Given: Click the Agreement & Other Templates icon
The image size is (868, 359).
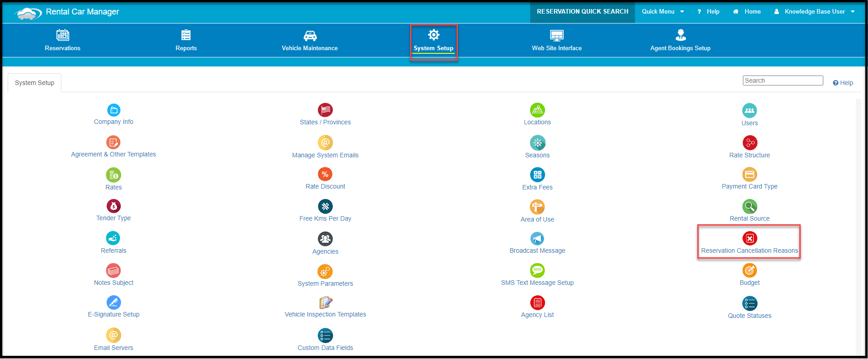Looking at the screenshot, I should point(113,142).
